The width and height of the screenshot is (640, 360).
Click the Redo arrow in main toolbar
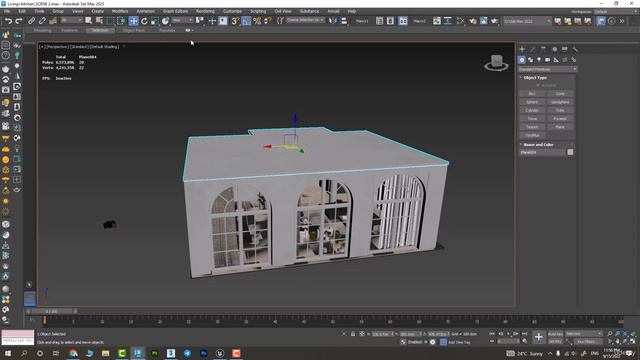[19, 21]
